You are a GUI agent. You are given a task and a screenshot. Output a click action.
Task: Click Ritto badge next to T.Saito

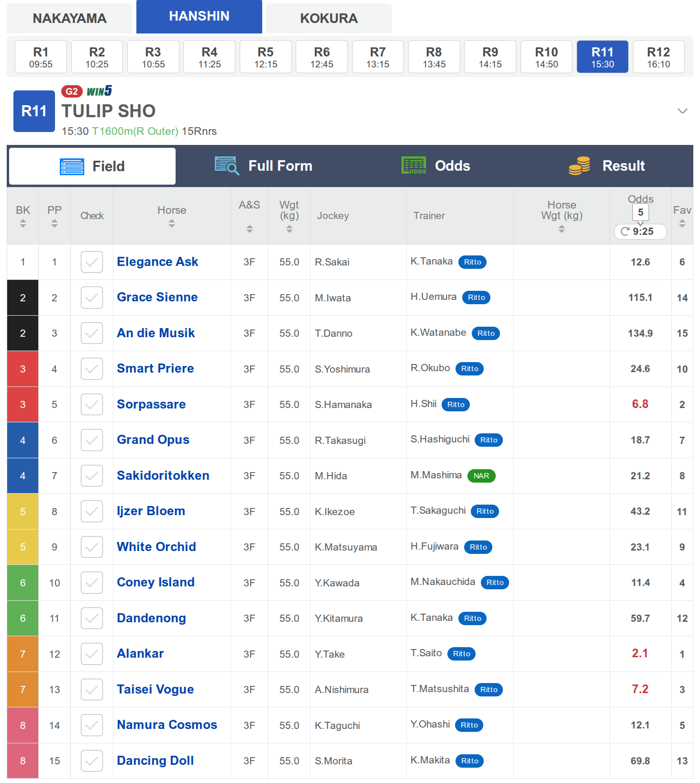461,654
